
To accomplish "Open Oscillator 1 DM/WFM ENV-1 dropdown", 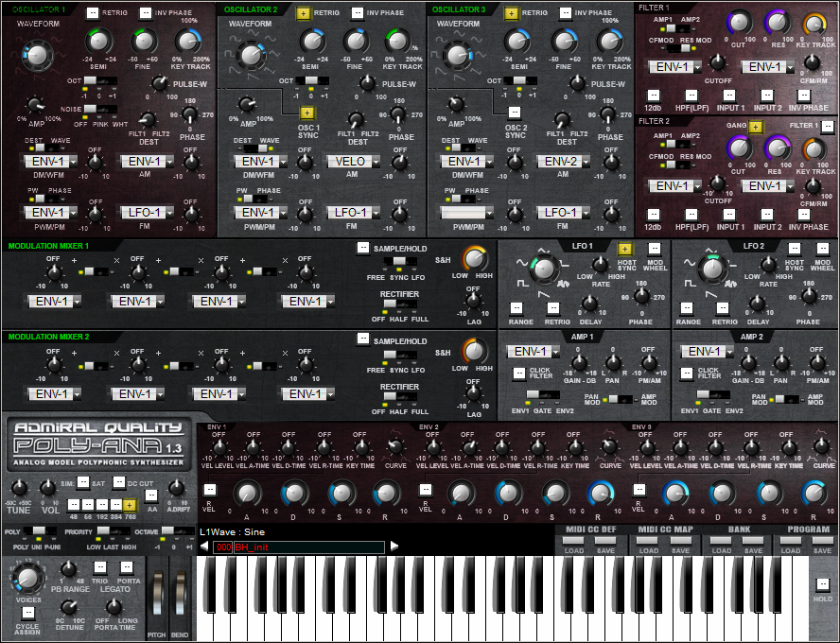I will [51, 161].
